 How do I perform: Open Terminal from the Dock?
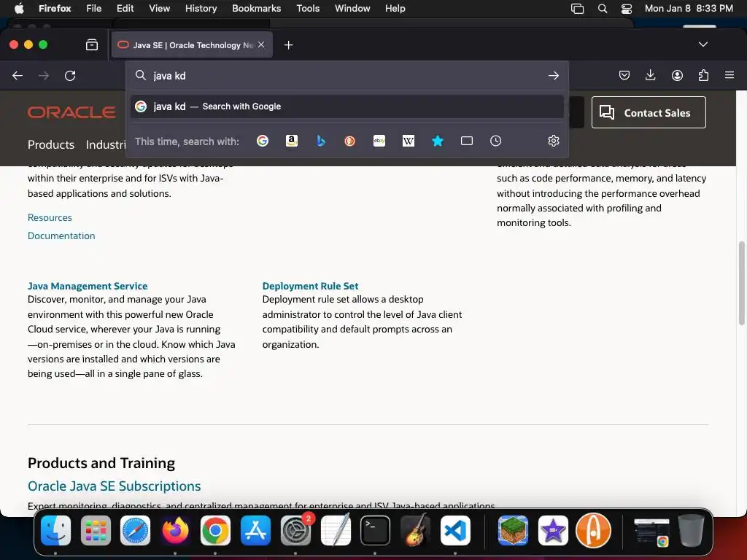(376, 531)
